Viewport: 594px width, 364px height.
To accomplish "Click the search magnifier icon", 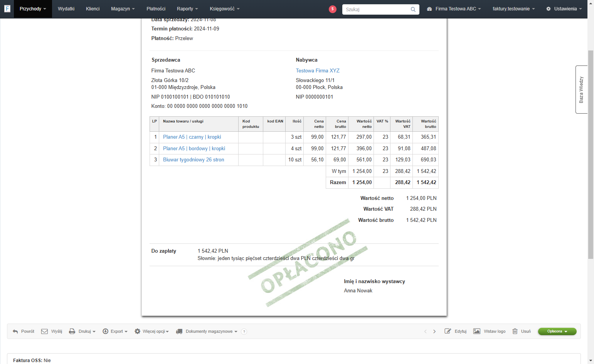I will 413,10.
